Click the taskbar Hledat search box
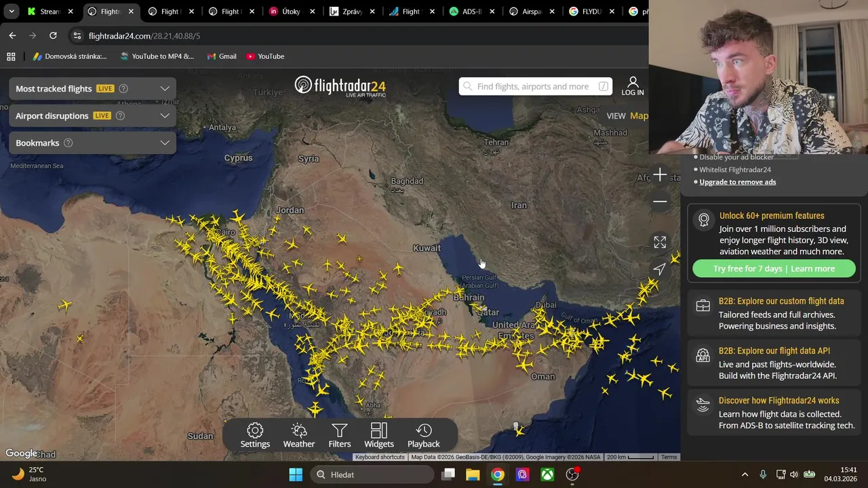Screen dimensions: 868x488 pyautogui.click(x=372, y=474)
